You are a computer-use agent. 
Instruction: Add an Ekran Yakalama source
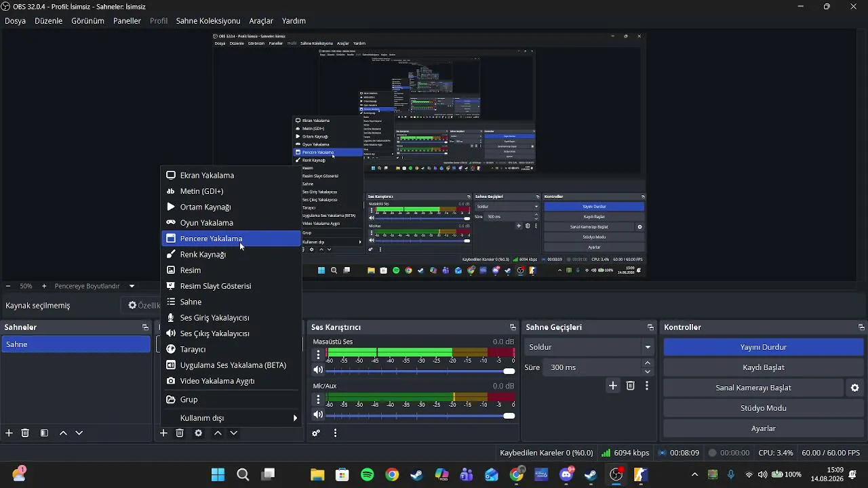pos(231,176)
